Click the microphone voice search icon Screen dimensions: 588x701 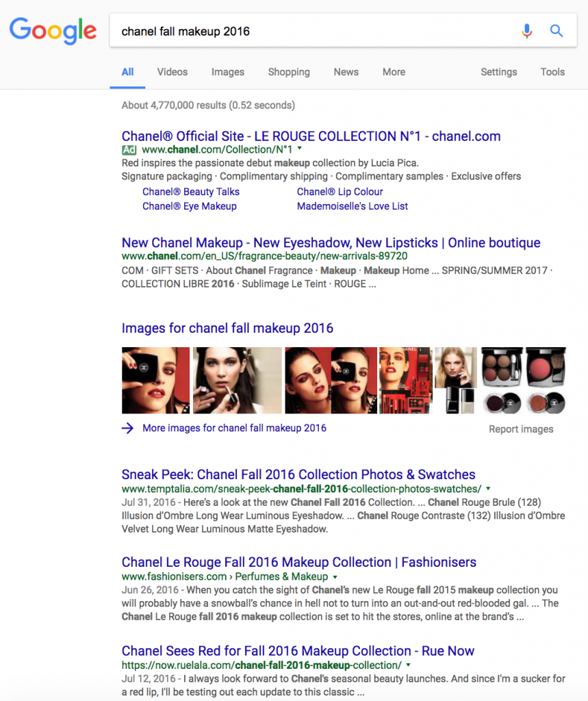tap(526, 31)
